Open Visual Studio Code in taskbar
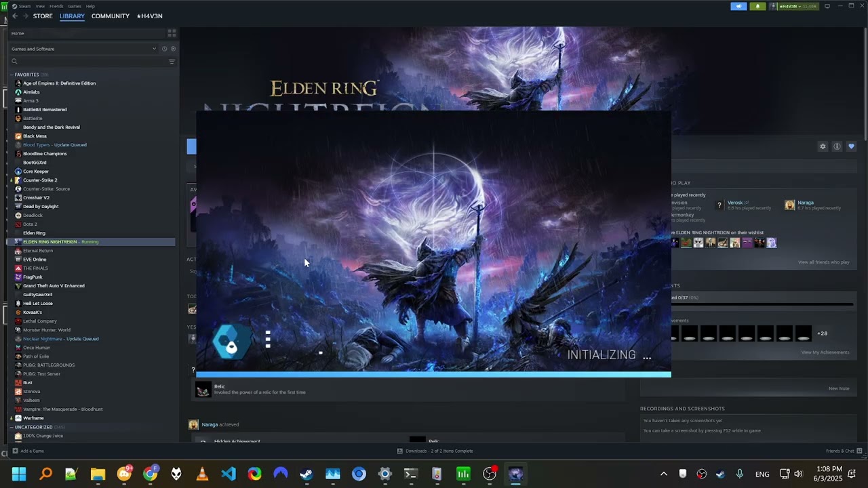The image size is (868, 488). coord(229,474)
